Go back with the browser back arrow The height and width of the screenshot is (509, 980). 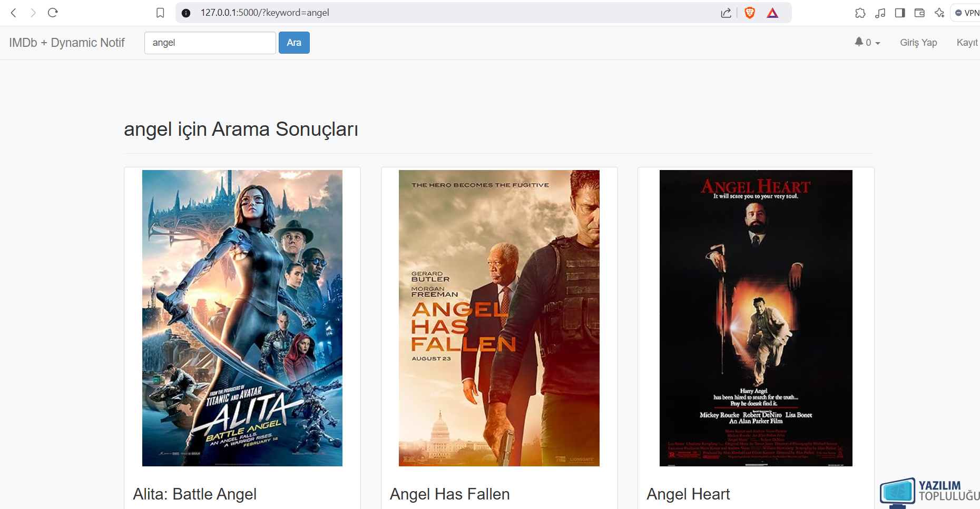(14, 13)
